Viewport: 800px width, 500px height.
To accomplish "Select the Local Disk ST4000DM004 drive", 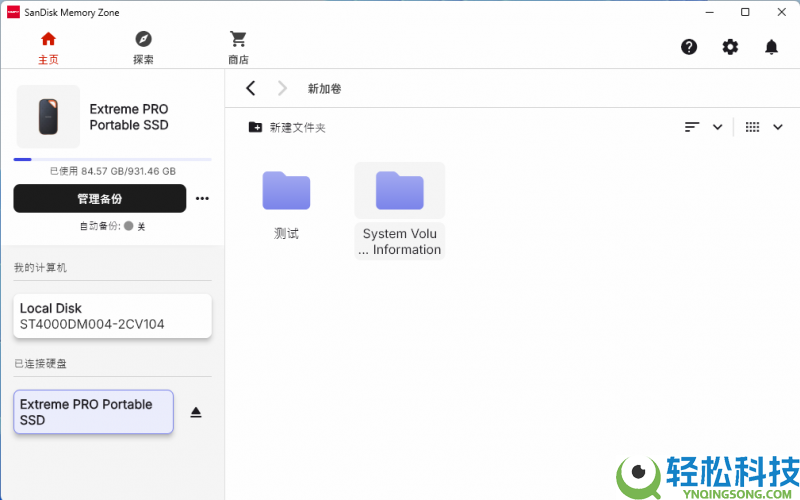I will pos(112,316).
